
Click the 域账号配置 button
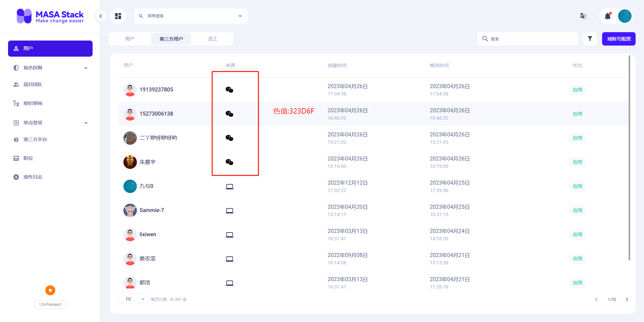point(619,39)
